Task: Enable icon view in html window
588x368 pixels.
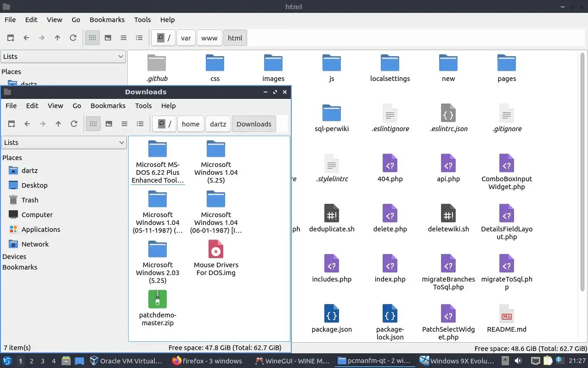Action: (92, 38)
